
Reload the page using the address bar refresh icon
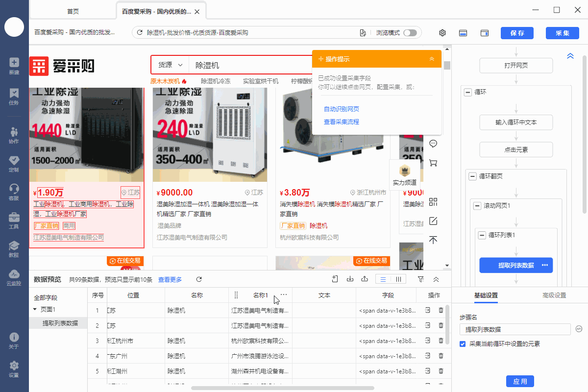[140, 33]
